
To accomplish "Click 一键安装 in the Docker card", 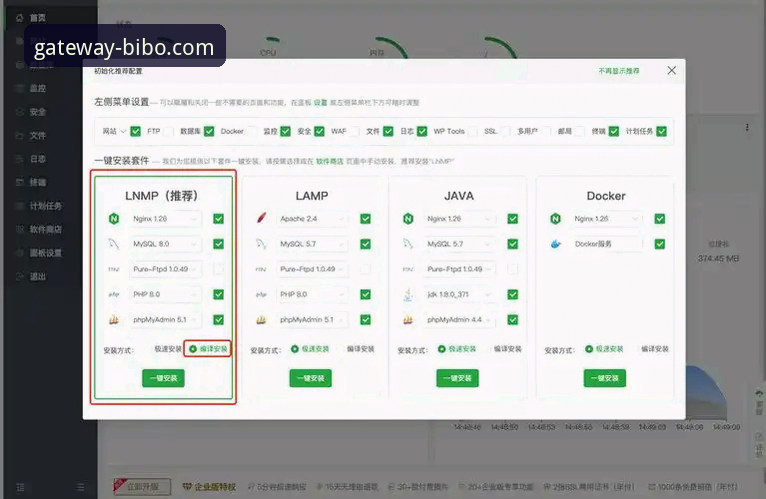I will pyautogui.click(x=605, y=378).
